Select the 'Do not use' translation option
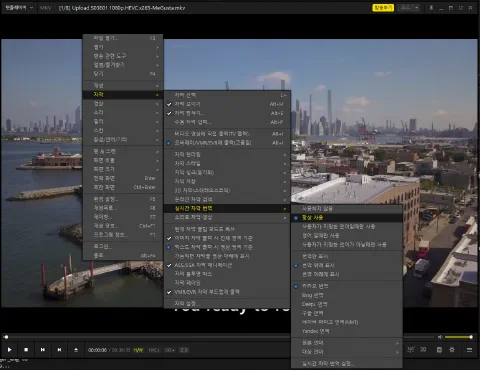 [x=347, y=209]
